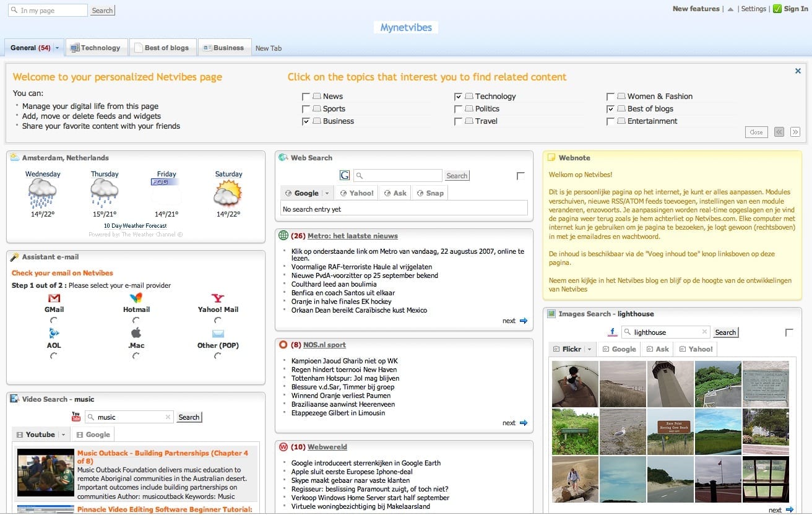Switch to the Business tab
The width and height of the screenshot is (812, 515).
225,48
